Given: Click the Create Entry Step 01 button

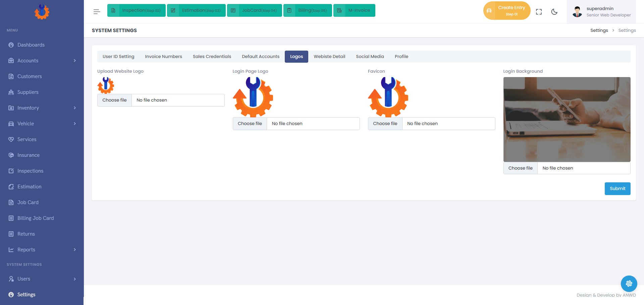Looking at the screenshot, I should tap(507, 11).
